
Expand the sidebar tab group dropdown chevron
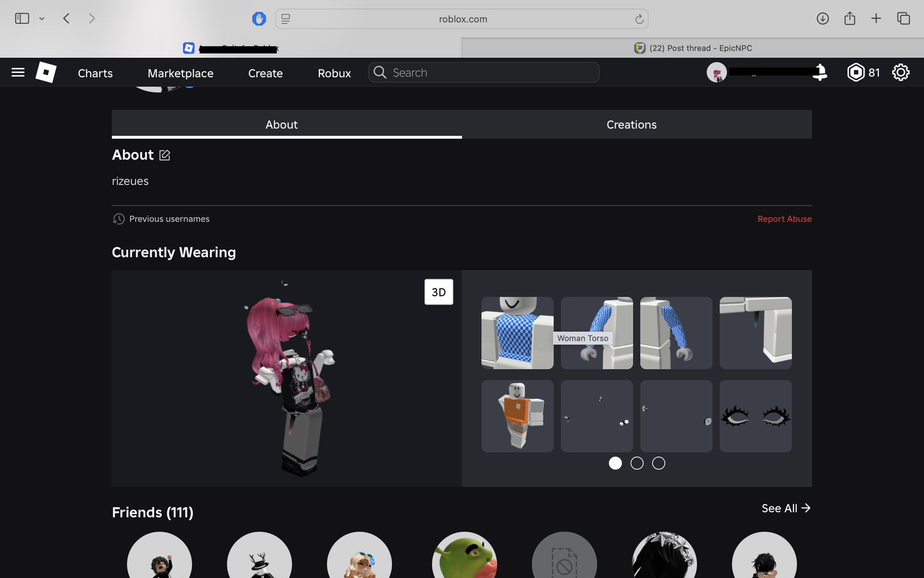[42, 18]
